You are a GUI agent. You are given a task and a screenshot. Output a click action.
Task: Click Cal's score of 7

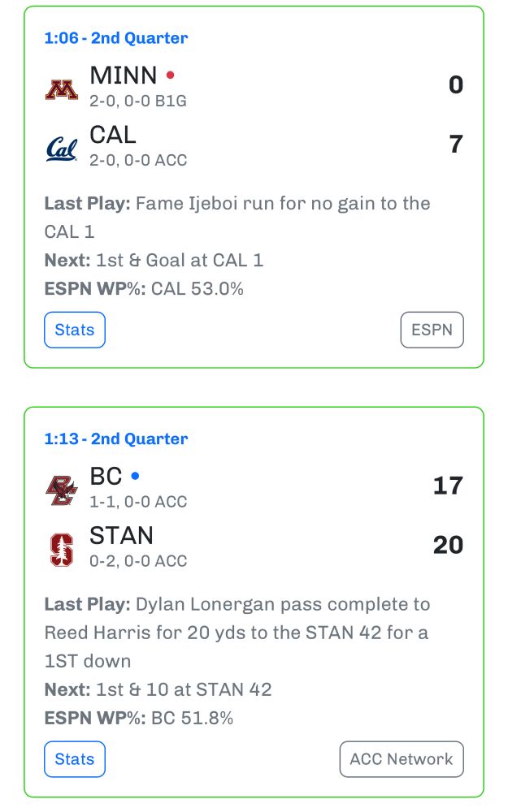[x=455, y=145]
